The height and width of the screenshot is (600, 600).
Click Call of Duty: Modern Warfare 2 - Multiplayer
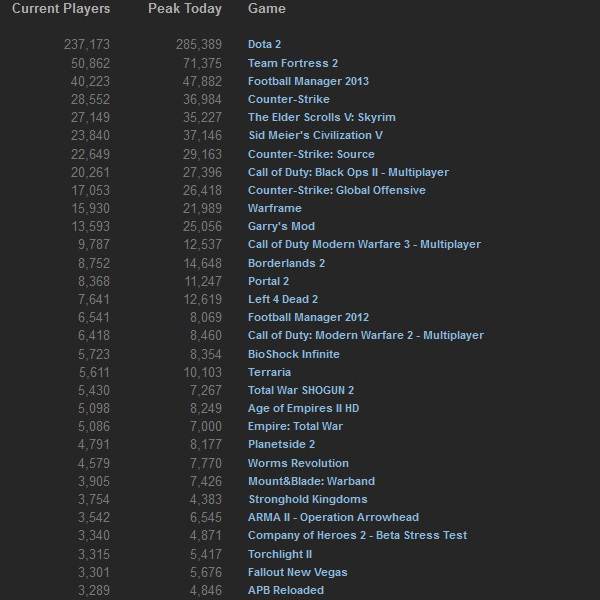coord(366,335)
